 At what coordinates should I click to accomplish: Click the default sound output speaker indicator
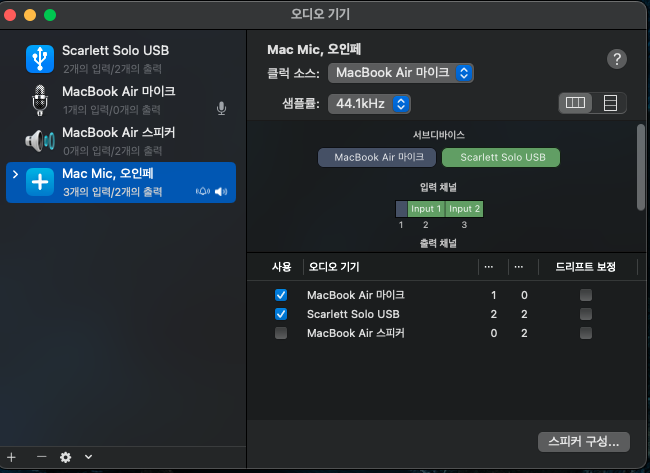point(221,191)
